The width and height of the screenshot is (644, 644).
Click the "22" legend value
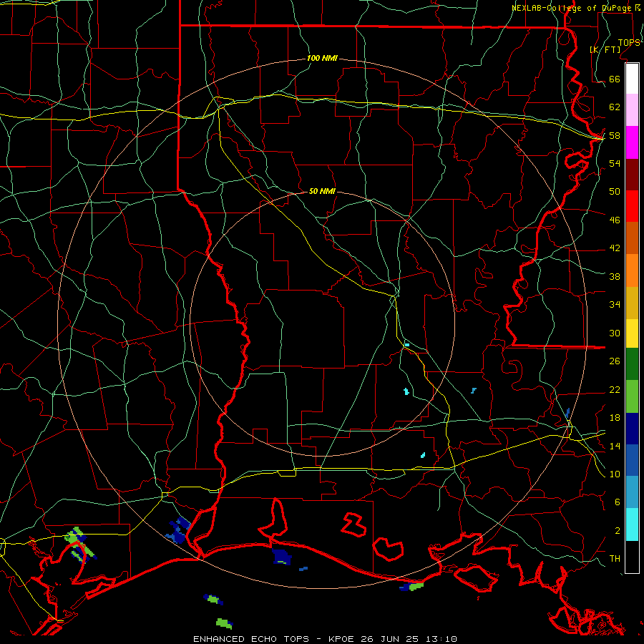tap(615, 390)
